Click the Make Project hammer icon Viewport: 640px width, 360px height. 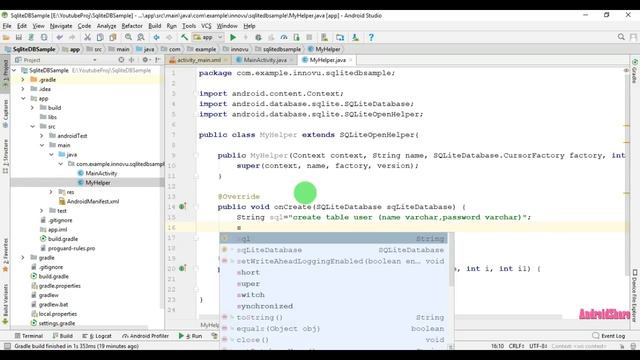click(x=184, y=38)
